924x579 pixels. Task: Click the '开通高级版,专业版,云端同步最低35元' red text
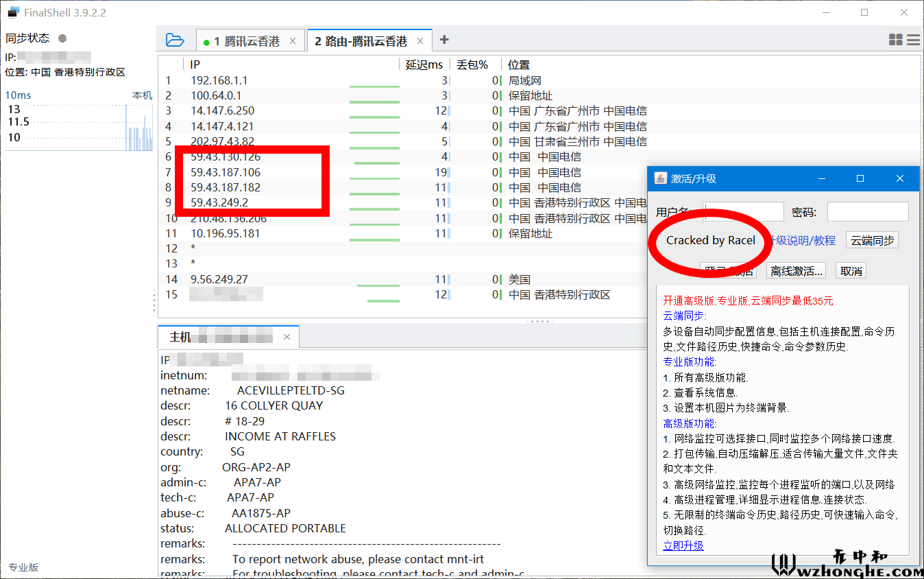pos(749,300)
